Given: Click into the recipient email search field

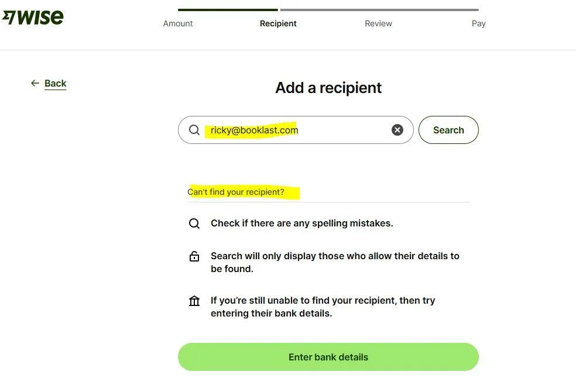Looking at the screenshot, I should [296, 130].
